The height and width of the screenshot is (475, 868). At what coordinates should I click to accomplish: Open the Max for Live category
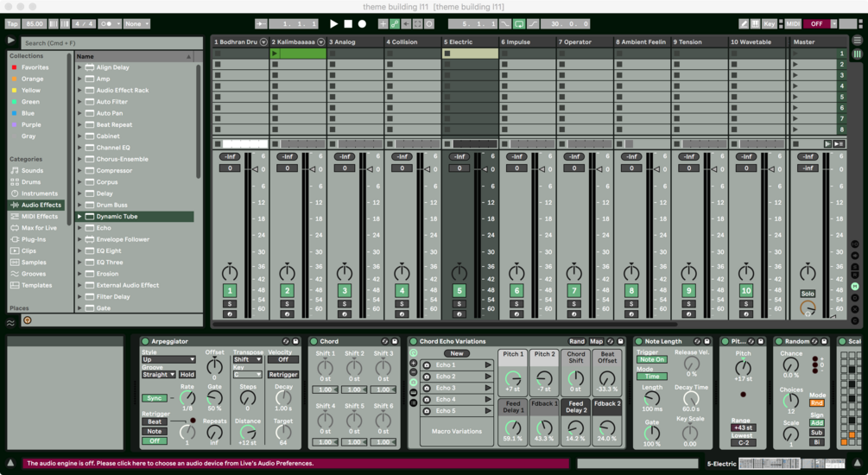tap(39, 228)
